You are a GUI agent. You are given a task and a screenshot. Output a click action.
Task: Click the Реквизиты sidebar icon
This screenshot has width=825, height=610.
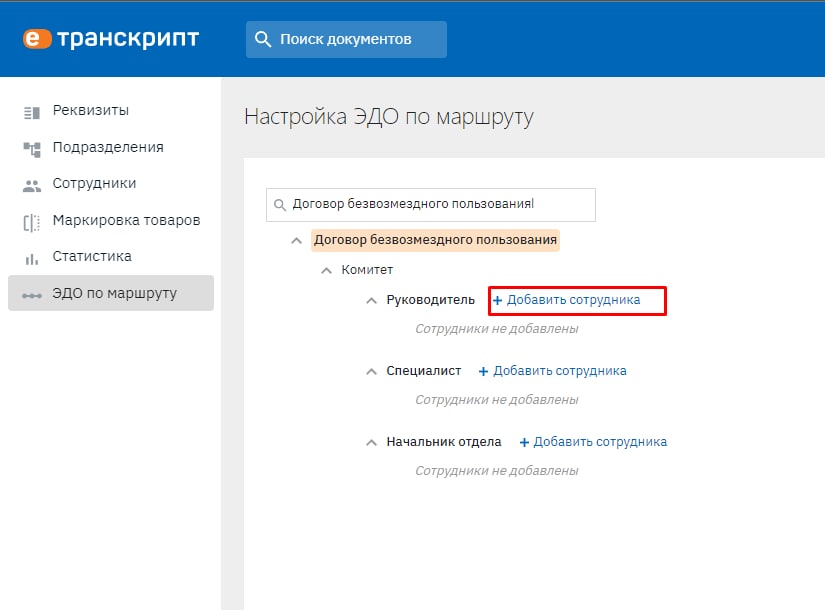(x=32, y=112)
